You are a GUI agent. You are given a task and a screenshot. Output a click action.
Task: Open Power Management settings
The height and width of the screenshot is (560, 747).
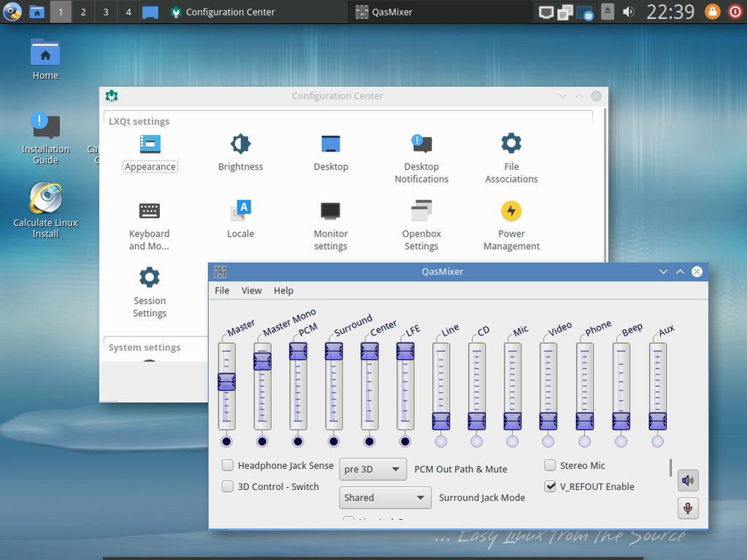coord(511,226)
